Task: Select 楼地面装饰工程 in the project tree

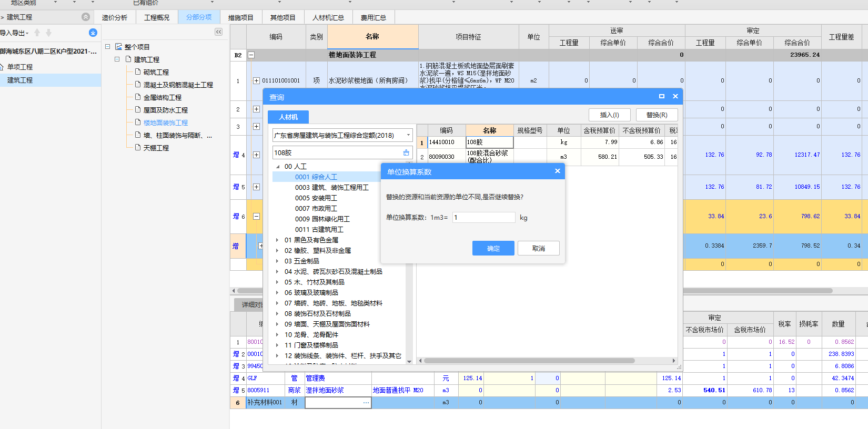Action: point(166,122)
